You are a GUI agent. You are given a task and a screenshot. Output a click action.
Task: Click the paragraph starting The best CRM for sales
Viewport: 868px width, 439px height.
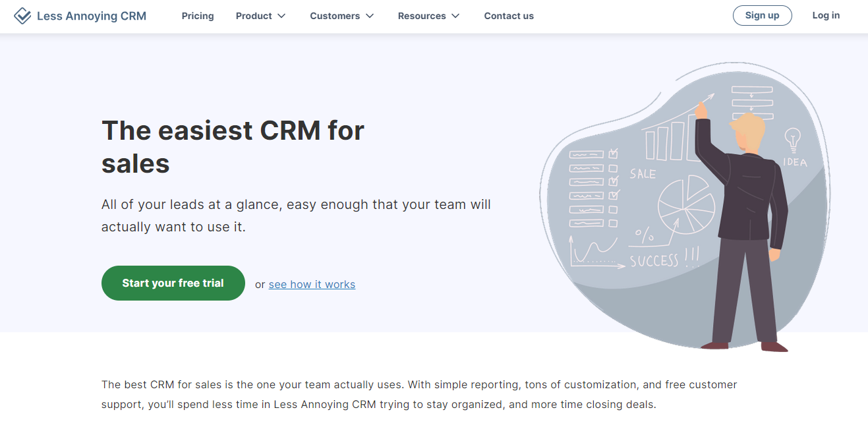[419, 394]
